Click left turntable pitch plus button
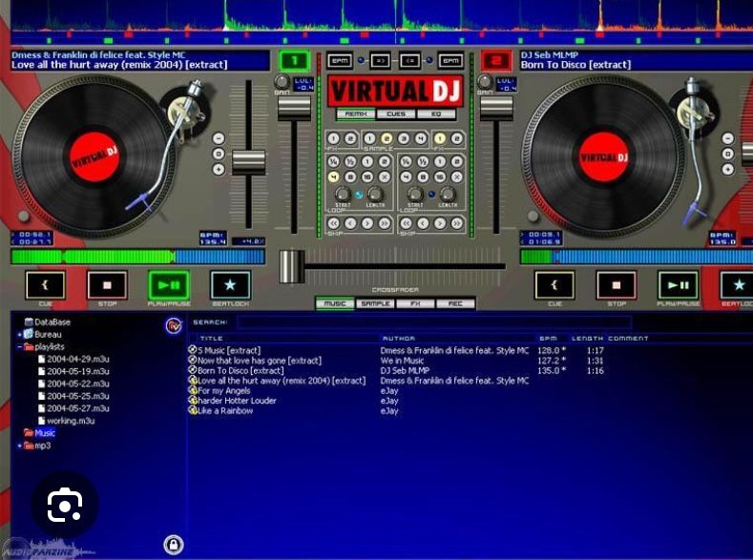This screenshot has width=753, height=560. tap(219, 170)
